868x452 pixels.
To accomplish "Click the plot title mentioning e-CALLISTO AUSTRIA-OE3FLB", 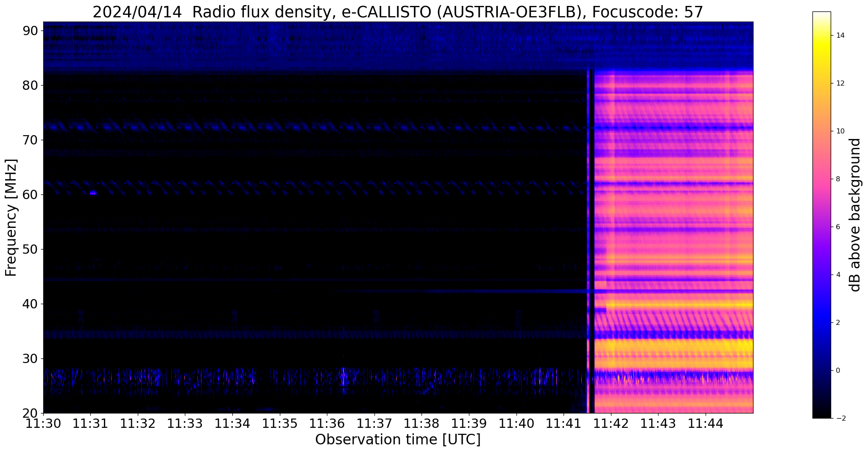I will pos(398,12).
